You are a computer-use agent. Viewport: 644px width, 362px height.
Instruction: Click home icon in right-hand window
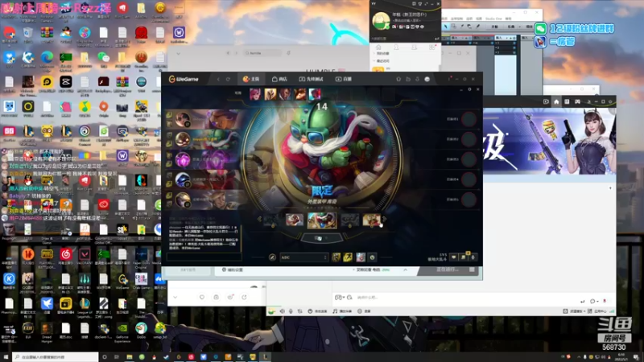pyautogui.click(x=556, y=102)
